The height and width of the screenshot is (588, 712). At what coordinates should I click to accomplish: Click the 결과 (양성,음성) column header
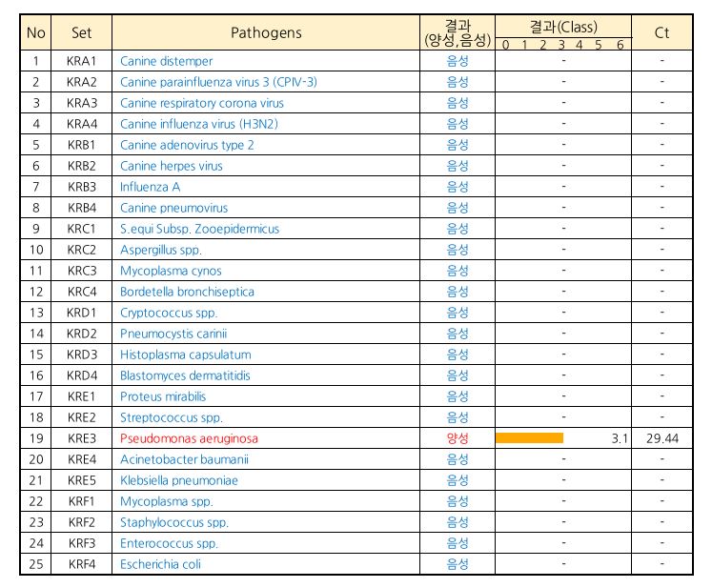coord(458,33)
